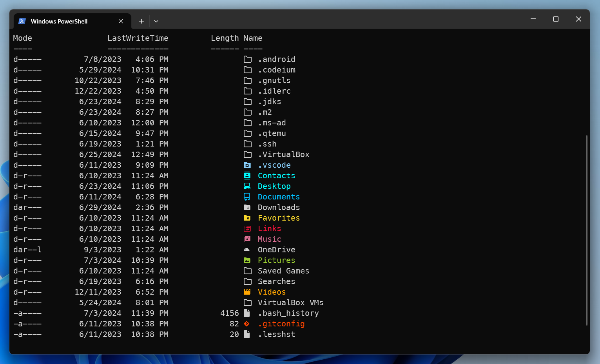This screenshot has height=364, width=600.
Task: Click the Favorites directory name
Action: pyautogui.click(x=279, y=218)
